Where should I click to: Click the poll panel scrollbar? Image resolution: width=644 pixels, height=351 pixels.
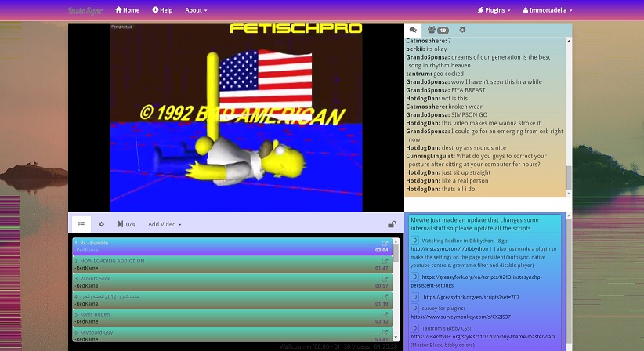click(569, 281)
